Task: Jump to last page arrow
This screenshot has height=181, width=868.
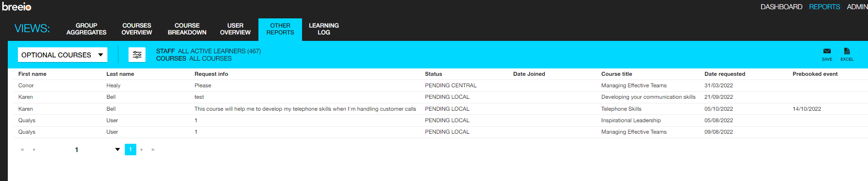Action: click(153, 150)
